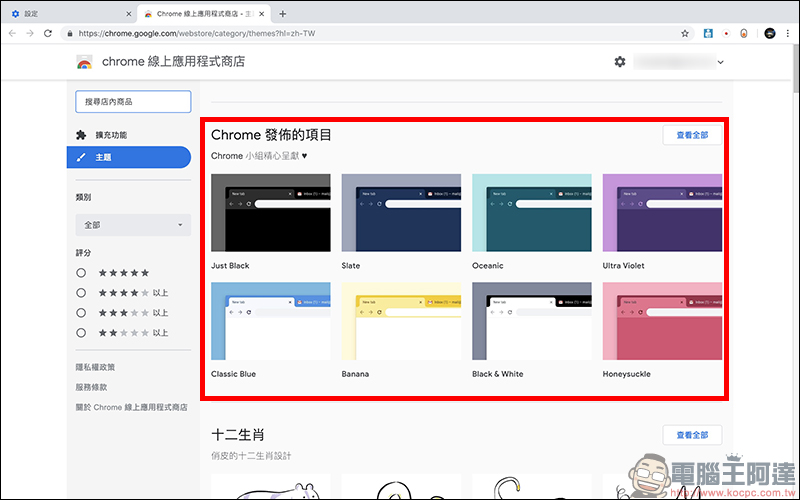Open the Just Black theme thumbnail
The width and height of the screenshot is (800, 500).
point(271,213)
